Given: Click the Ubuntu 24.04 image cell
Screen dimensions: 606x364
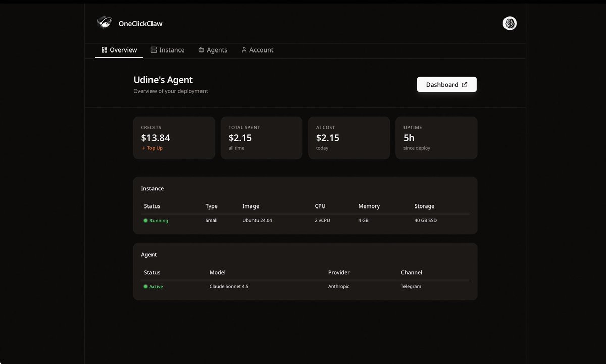Looking at the screenshot, I should (258, 221).
